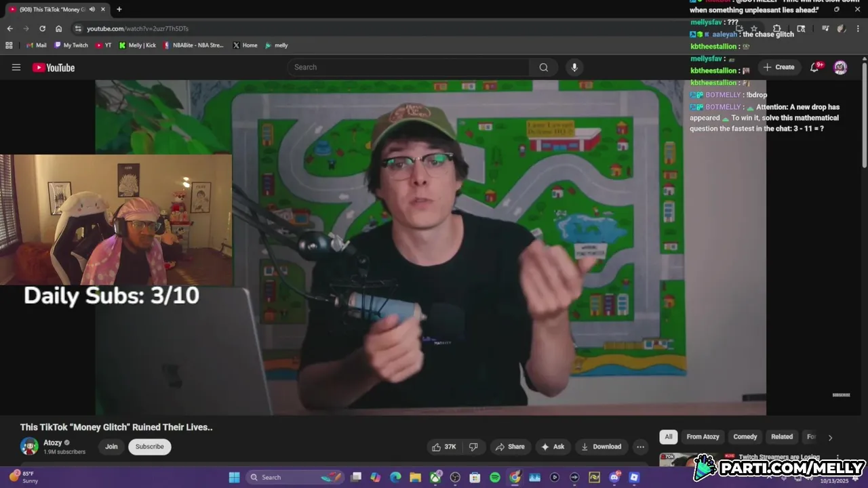Open Atozy channel avatar
868x488 pixels.
click(x=29, y=446)
